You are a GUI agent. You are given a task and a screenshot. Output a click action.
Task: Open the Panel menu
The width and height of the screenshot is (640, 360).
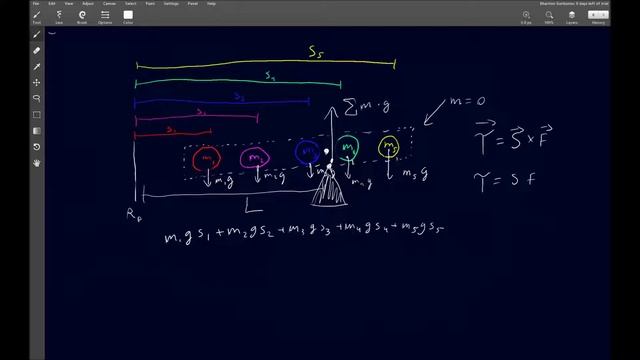[193, 4]
